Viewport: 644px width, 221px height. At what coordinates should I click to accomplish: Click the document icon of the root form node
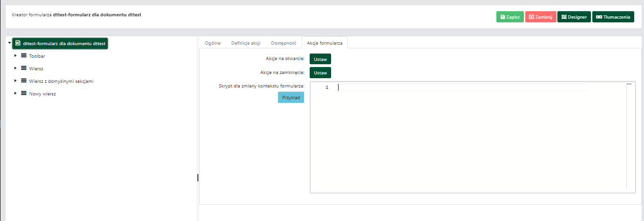pyautogui.click(x=18, y=43)
